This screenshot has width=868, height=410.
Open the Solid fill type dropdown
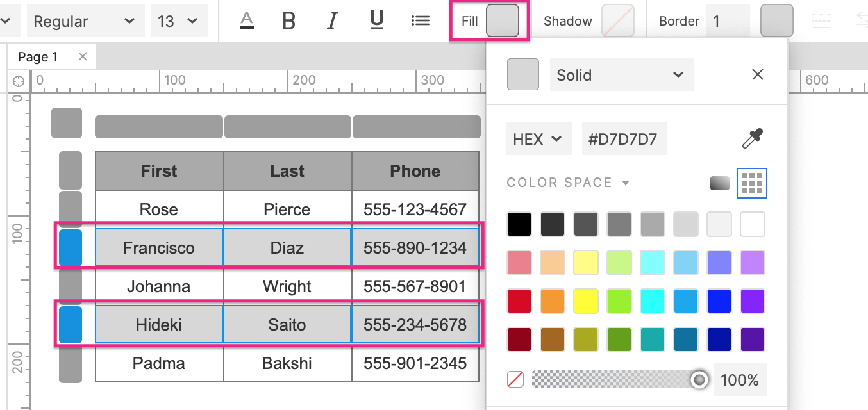(621, 75)
